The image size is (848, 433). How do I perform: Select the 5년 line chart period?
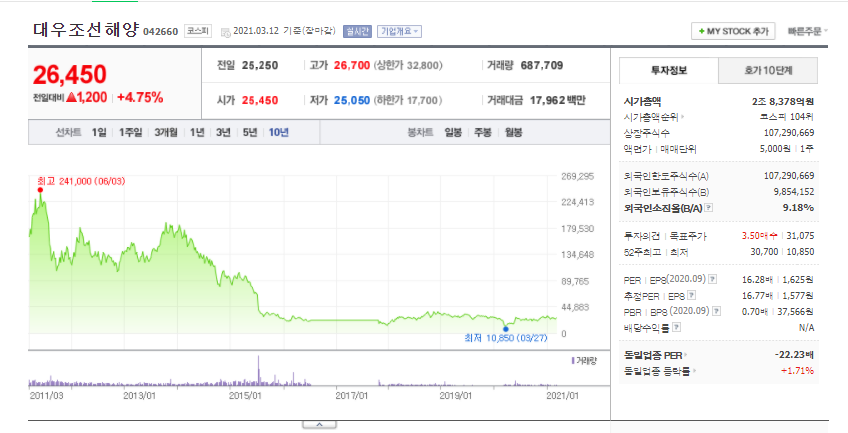[x=249, y=132]
